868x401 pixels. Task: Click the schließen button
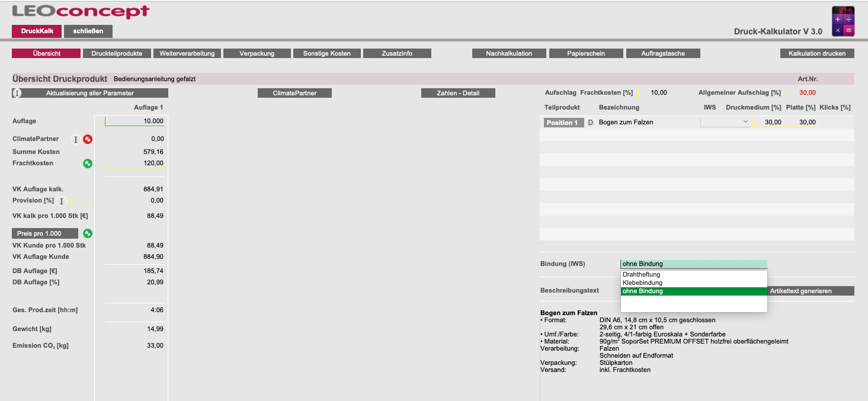pyautogui.click(x=88, y=31)
